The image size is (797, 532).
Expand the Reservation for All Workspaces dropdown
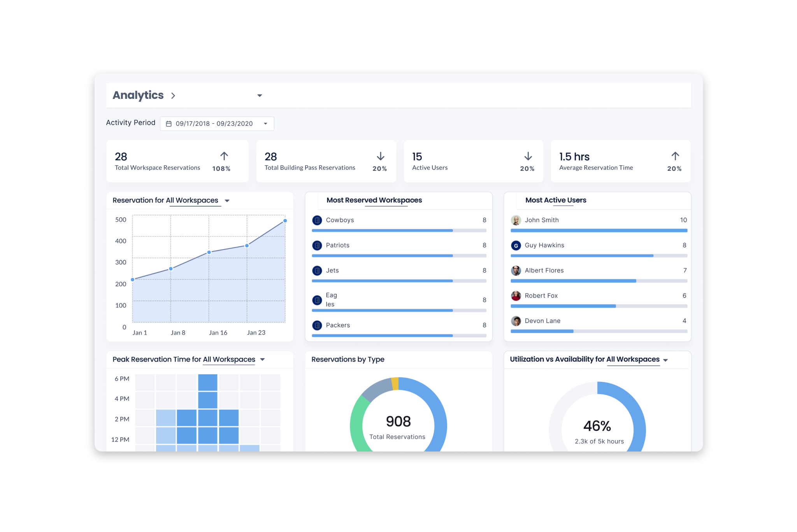click(227, 201)
